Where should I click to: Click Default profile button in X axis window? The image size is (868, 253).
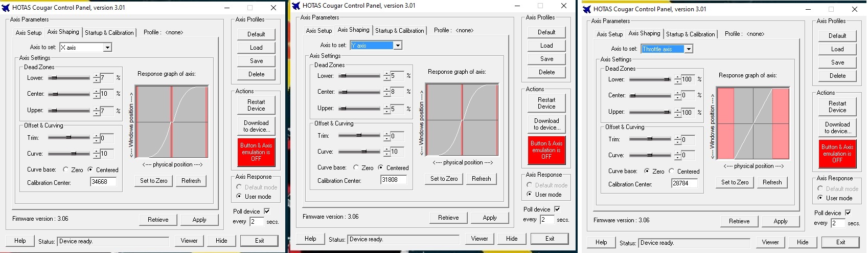(257, 34)
